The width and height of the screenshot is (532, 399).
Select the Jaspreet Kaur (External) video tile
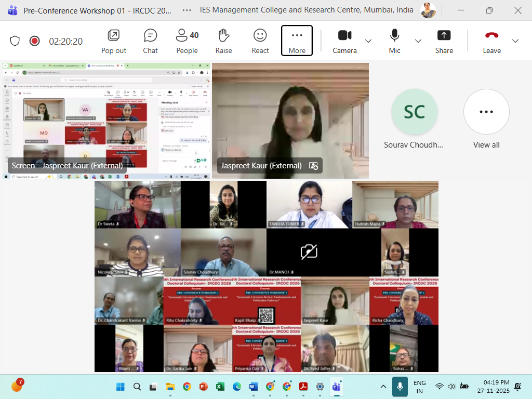(290, 121)
